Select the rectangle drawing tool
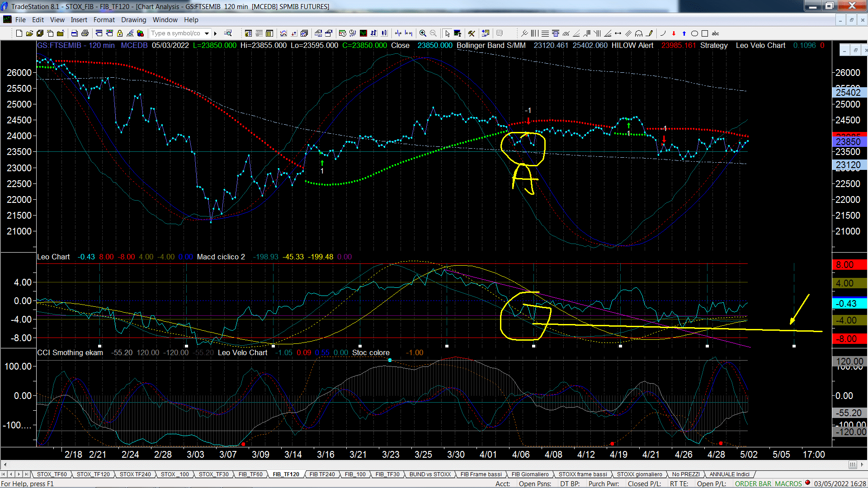868x488 pixels. (705, 33)
